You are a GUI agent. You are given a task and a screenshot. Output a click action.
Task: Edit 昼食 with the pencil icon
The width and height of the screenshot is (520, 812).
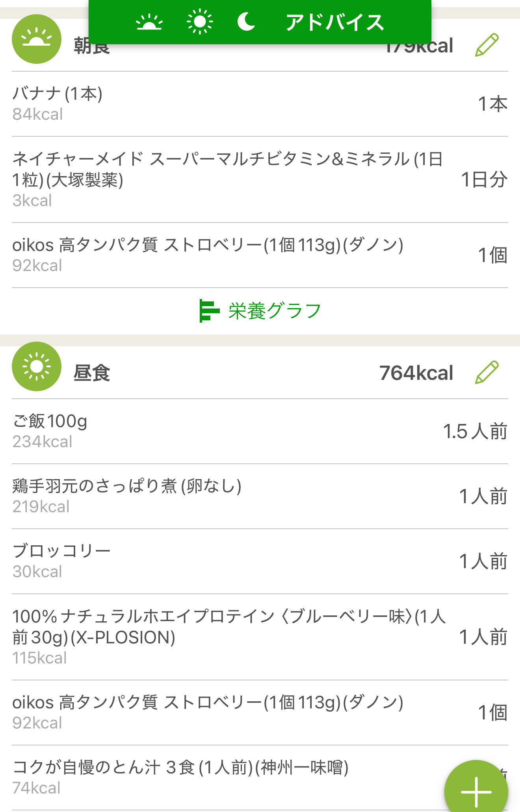click(487, 372)
